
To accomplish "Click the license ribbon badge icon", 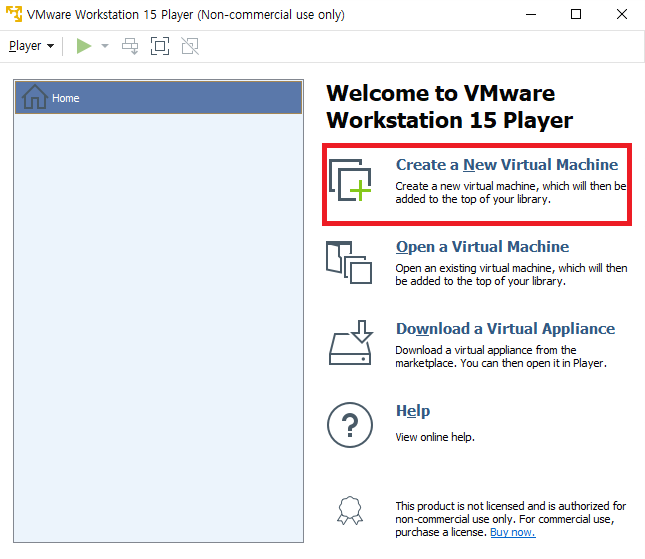I will point(350,510).
